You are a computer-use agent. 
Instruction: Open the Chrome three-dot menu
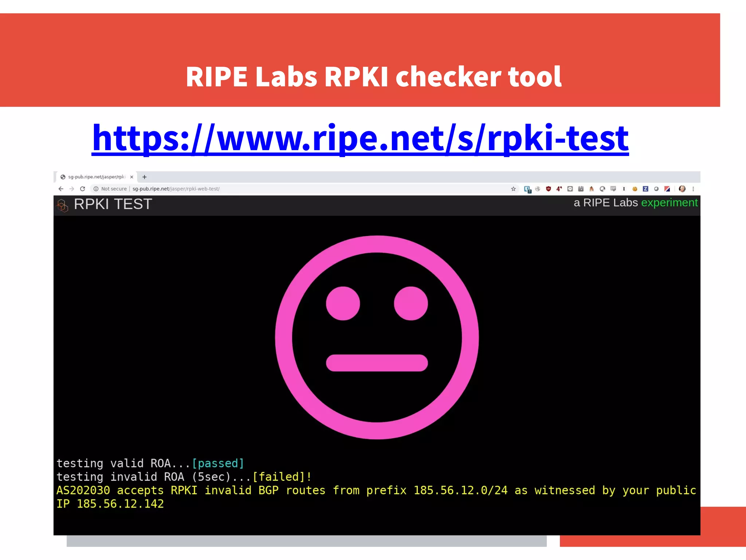pyautogui.click(x=693, y=189)
